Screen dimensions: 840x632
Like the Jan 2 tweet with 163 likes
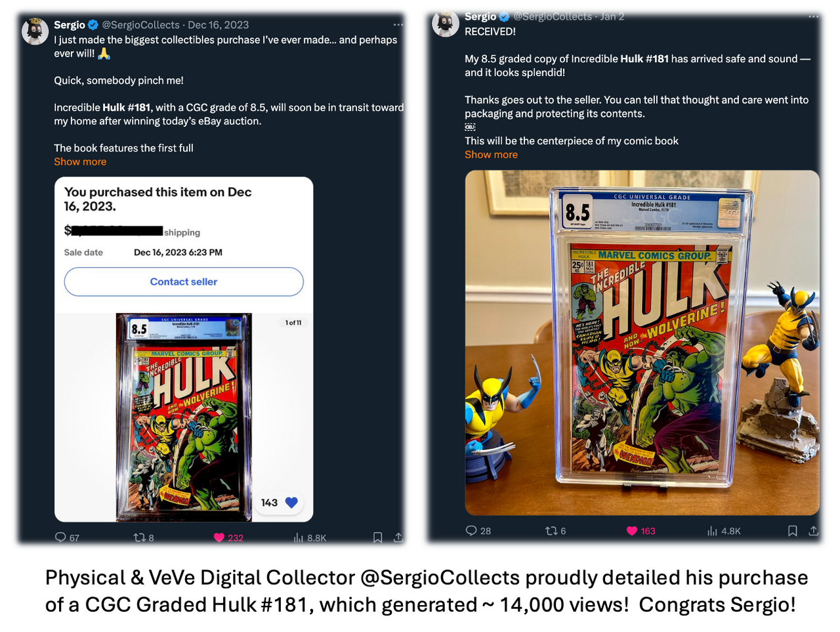640,530
